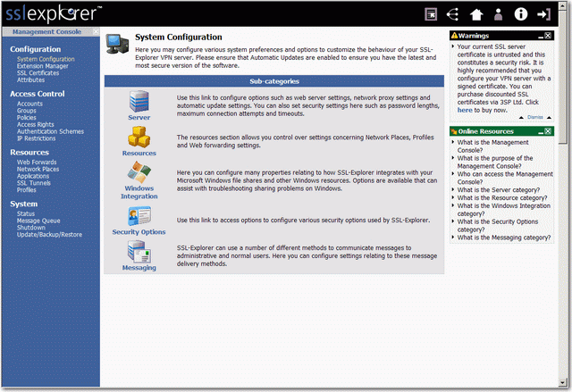Open Groups under Access Control
572x392 pixels.
[26, 111]
